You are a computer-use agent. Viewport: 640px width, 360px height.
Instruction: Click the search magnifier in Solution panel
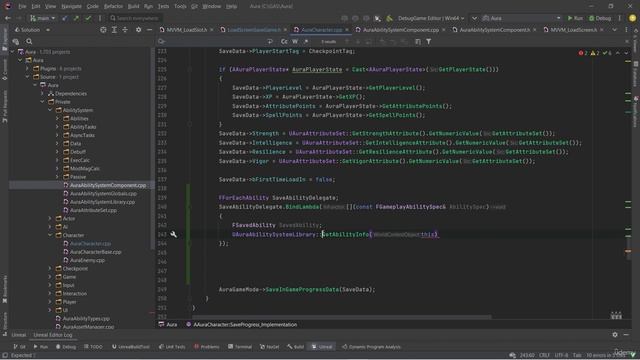point(29,41)
